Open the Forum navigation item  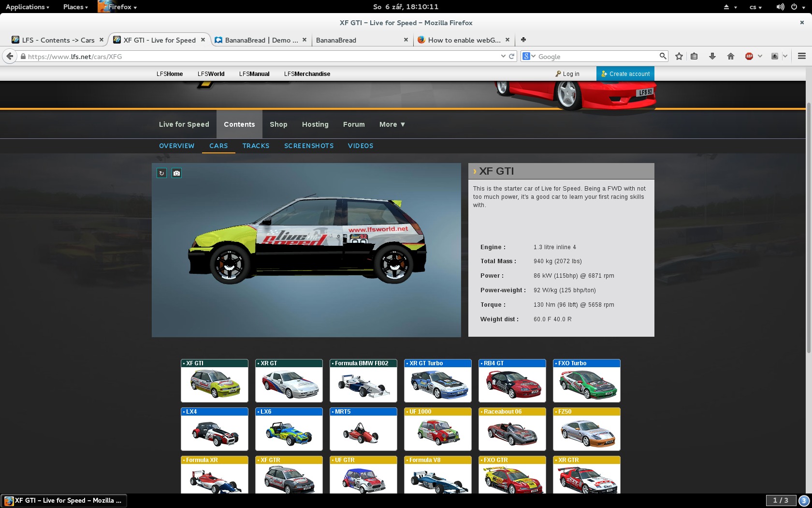354,124
